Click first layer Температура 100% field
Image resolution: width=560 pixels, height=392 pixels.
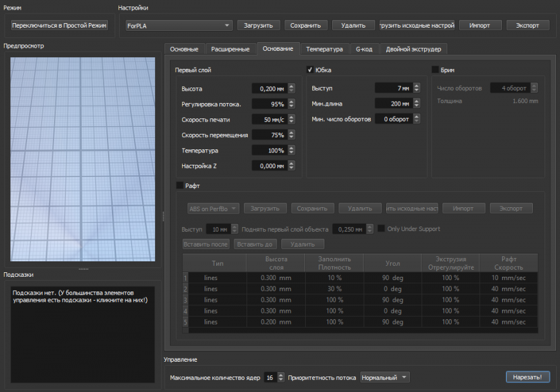click(x=270, y=151)
